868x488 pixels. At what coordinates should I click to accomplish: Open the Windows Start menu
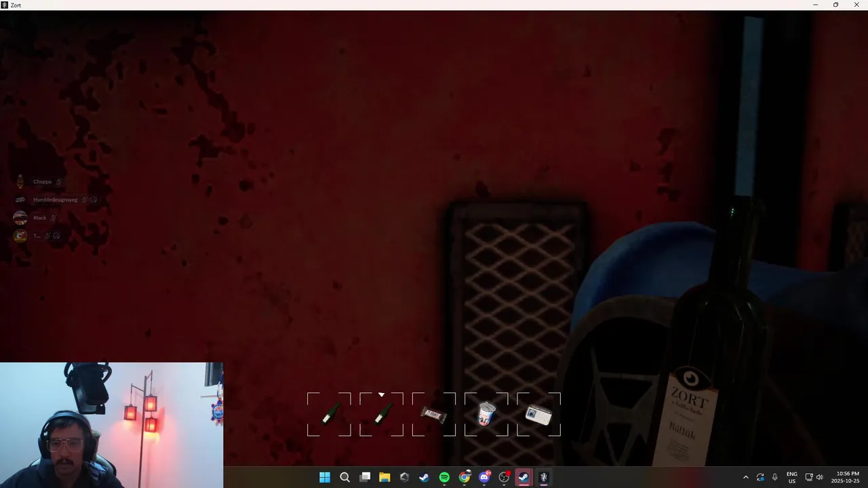click(325, 477)
